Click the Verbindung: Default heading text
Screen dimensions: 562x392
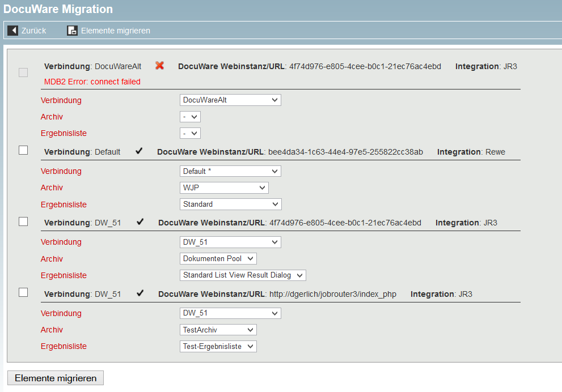pyautogui.click(x=82, y=152)
